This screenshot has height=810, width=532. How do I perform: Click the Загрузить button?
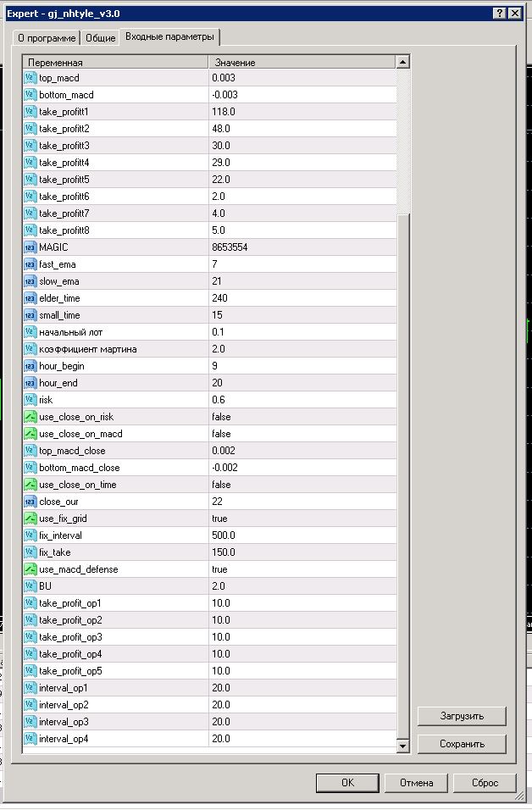pyautogui.click(x=462, y=716)
